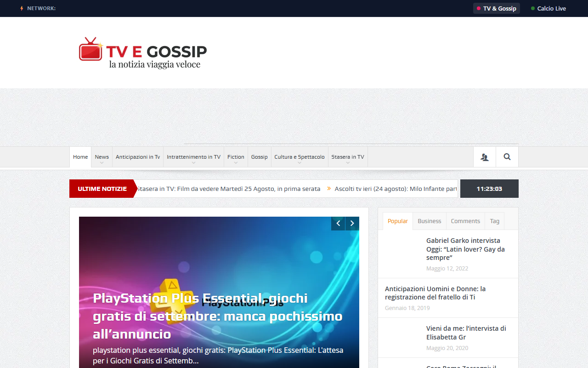The height and width of the screenshot is (368, 588).
Task: Open Calcio Live network link
Action: (548, 8)
